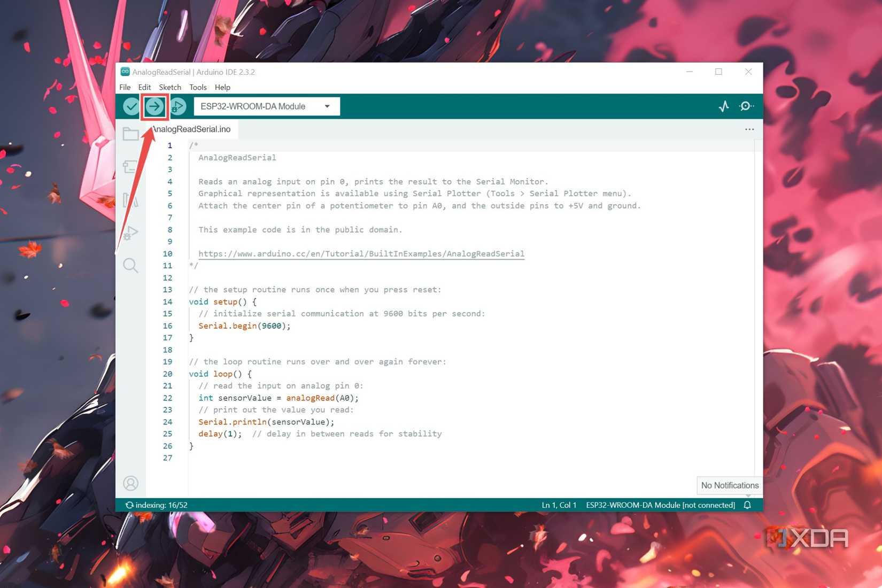Viewport: 882px width, 588px height.
Task: Select the AnalogReadSerial.ino tab
Action: click(191, 129)
